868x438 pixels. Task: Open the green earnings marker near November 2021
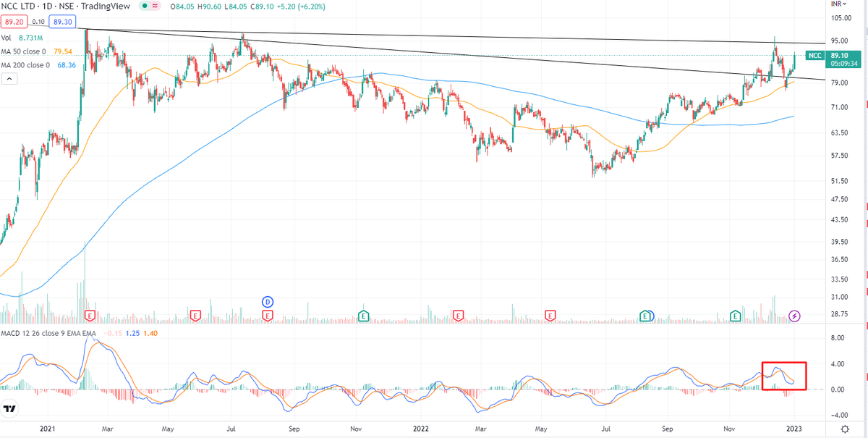pos(364,316)
